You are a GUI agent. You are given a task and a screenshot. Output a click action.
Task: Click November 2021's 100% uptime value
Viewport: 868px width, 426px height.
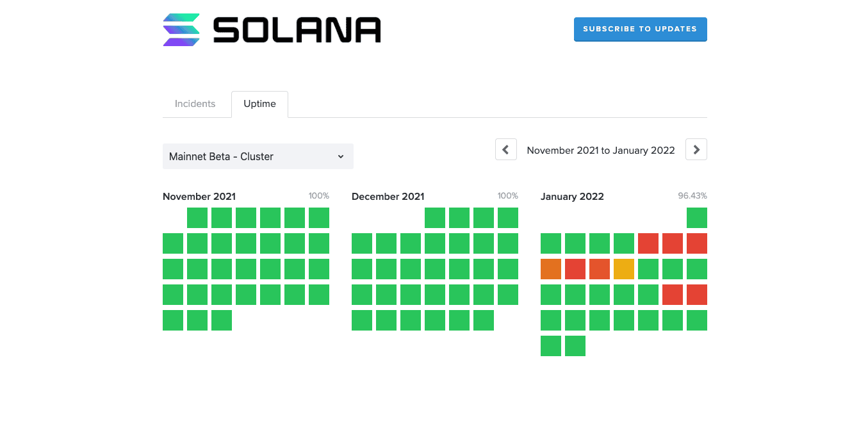pyautogui.click(x=318, y=196)
